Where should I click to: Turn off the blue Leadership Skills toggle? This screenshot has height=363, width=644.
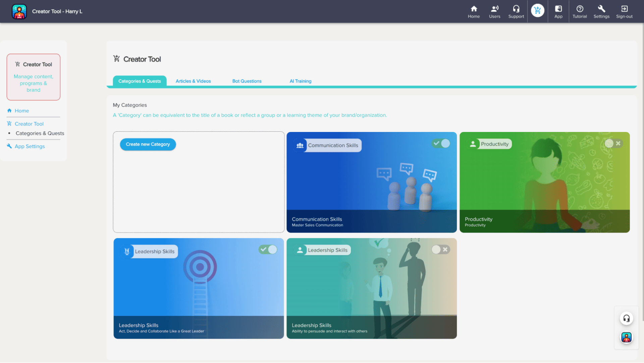pyautogui.click(x=268, y=250)
